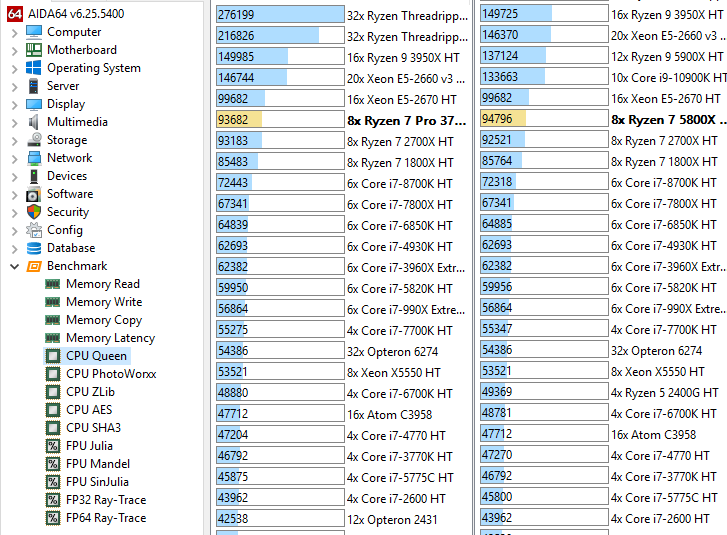This screenshot has width=727, height=535.
Task: Expand the Database tree node
Action: pos(14,248)
